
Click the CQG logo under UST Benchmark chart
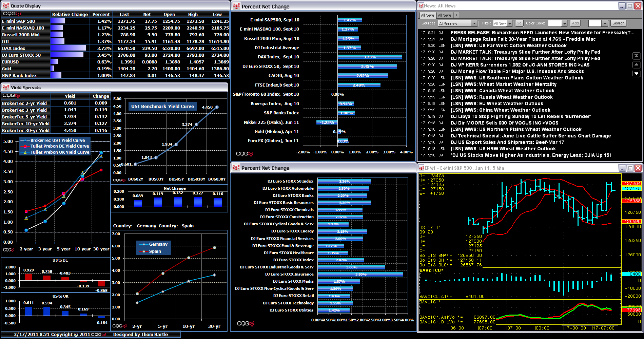pos(120,180)
